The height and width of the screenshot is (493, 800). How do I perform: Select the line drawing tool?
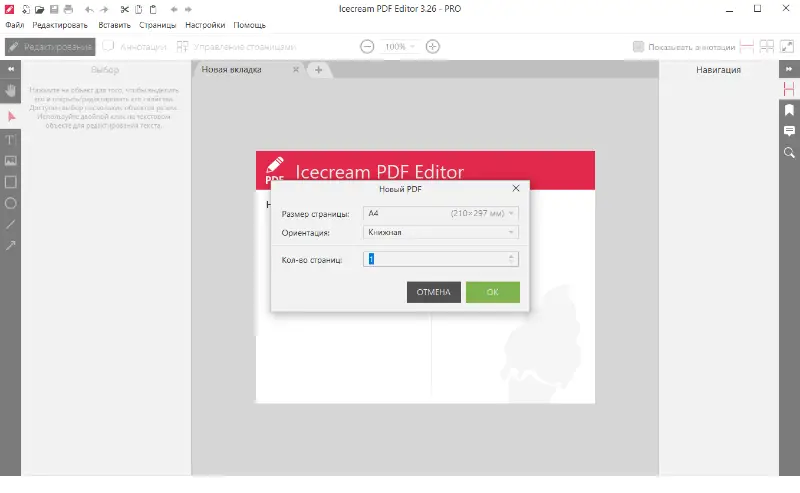10,224
